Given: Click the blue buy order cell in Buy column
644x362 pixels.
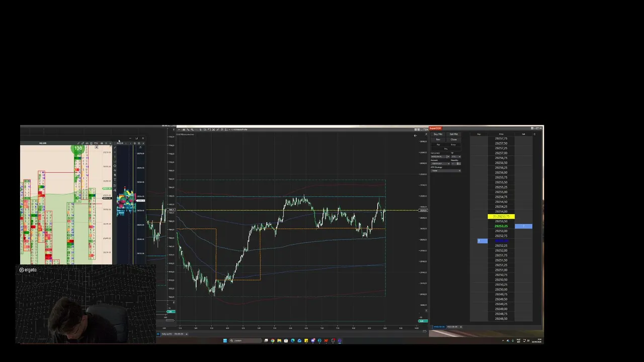Looking at the screenshot, I should click(482, 241).
